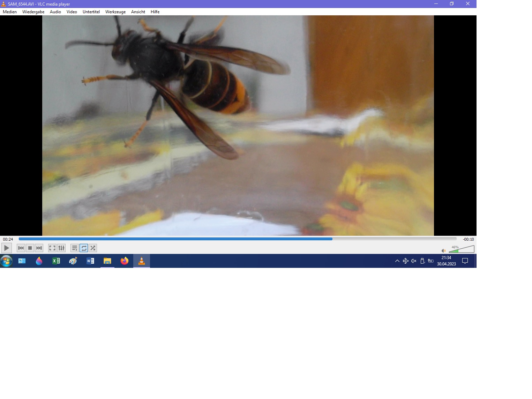Open the Audio menu

(x=55, y=12)
